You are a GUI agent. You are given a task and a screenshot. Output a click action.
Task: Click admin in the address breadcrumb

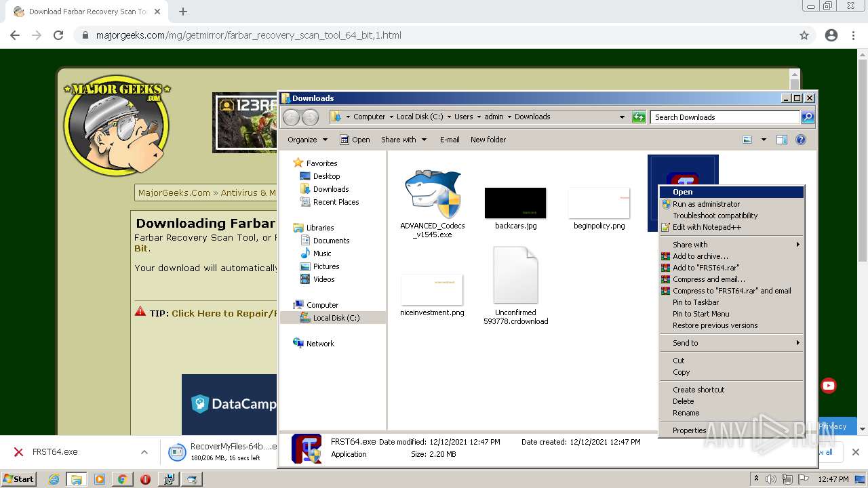pos(494,117)
